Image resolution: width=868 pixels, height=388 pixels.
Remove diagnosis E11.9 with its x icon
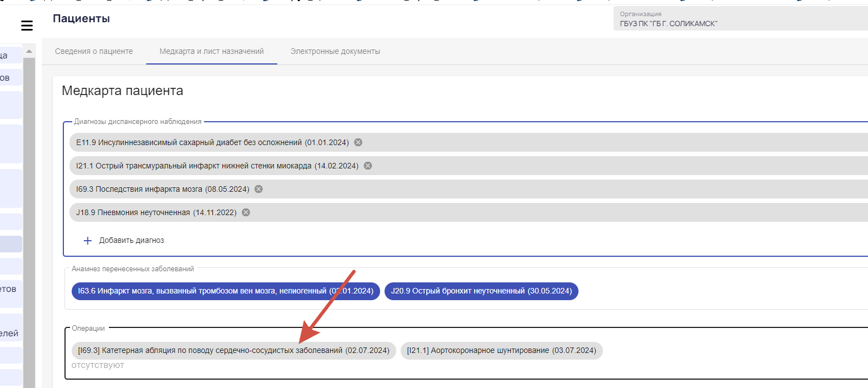[358, 142]
